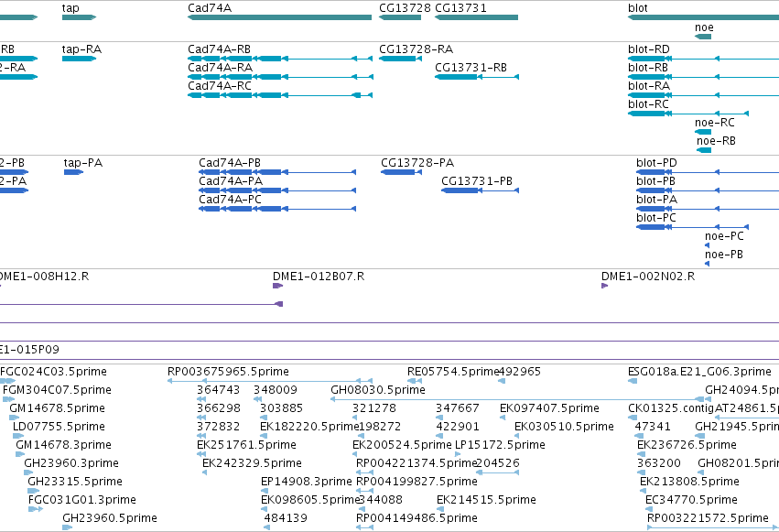This screenshot has width=779, height=532.
Task: Select the CG13731 gene feature
Action: pos(476,17)
